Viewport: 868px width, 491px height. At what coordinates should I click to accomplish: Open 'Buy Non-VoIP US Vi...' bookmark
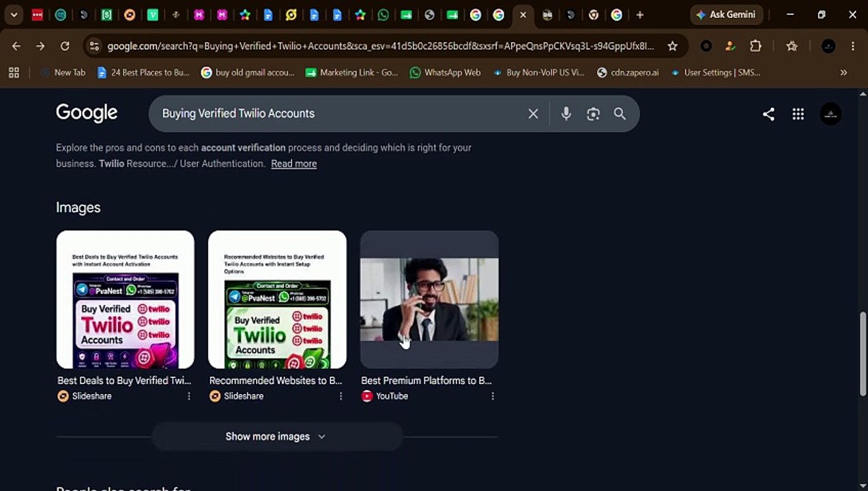pyautogui.click(x=538, y=72)
